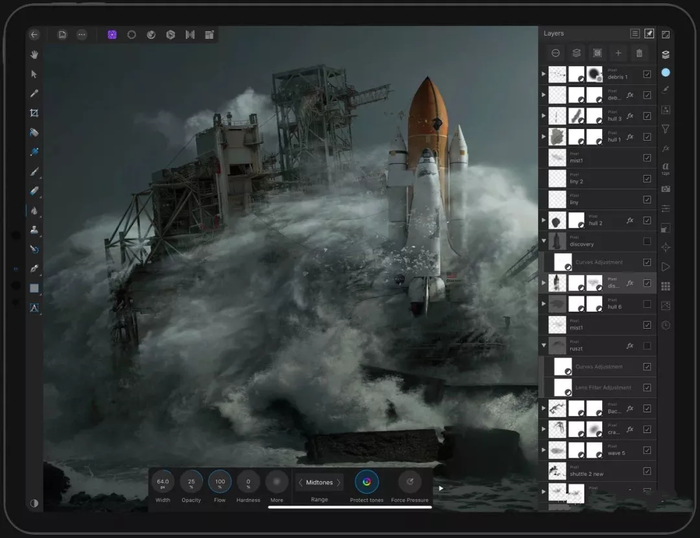Show the hidden ruszt layer
Image resolution: width=700 pixels, height=538 pixels.
647,346
